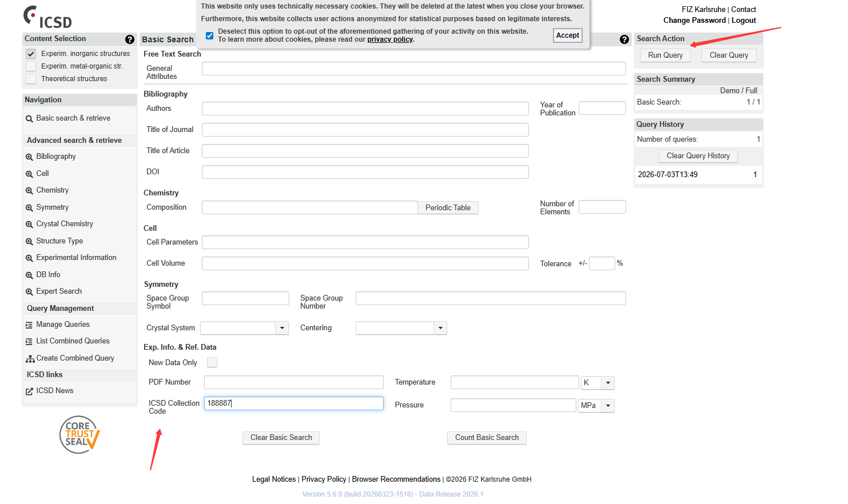Enable Theoretical structures checkbox
848x504 pixels.
pos(31,79)
